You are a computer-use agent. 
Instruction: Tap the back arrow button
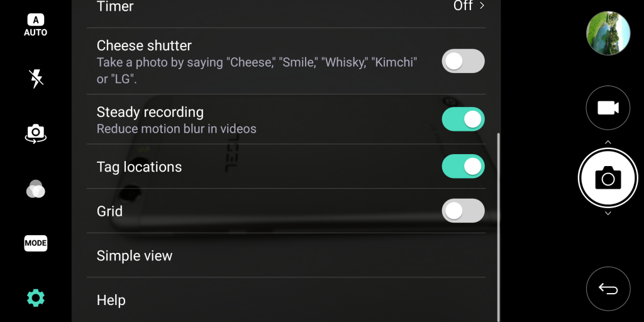608,289
